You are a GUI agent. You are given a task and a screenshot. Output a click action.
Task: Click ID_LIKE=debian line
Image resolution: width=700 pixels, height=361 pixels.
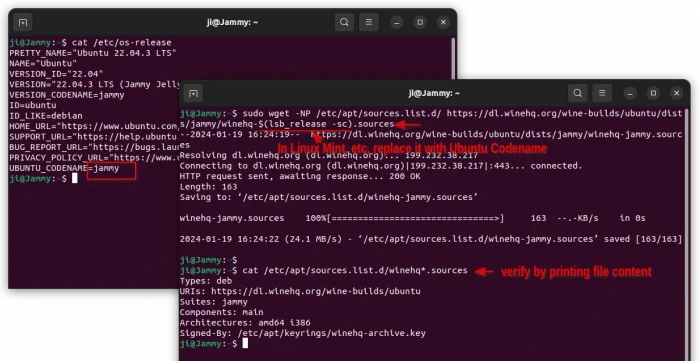(x=46, y=116)
